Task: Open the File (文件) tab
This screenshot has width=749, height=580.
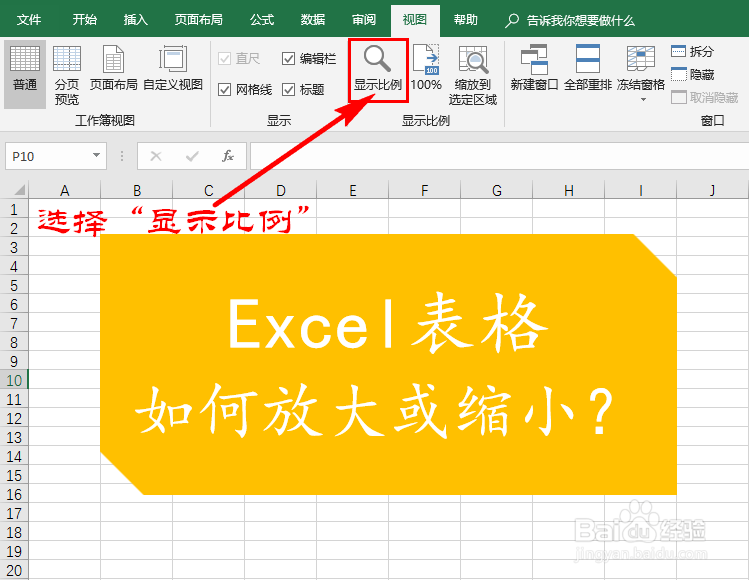Action: [28, 20]
